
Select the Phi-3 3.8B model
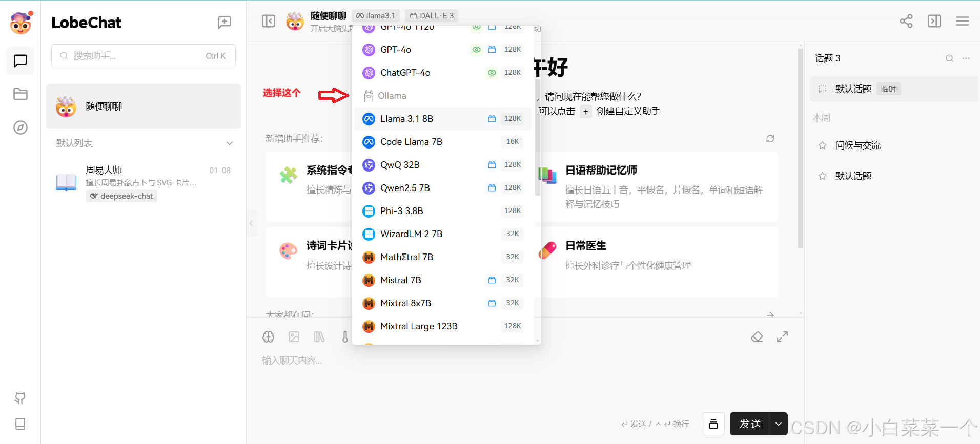coord(443,211)
